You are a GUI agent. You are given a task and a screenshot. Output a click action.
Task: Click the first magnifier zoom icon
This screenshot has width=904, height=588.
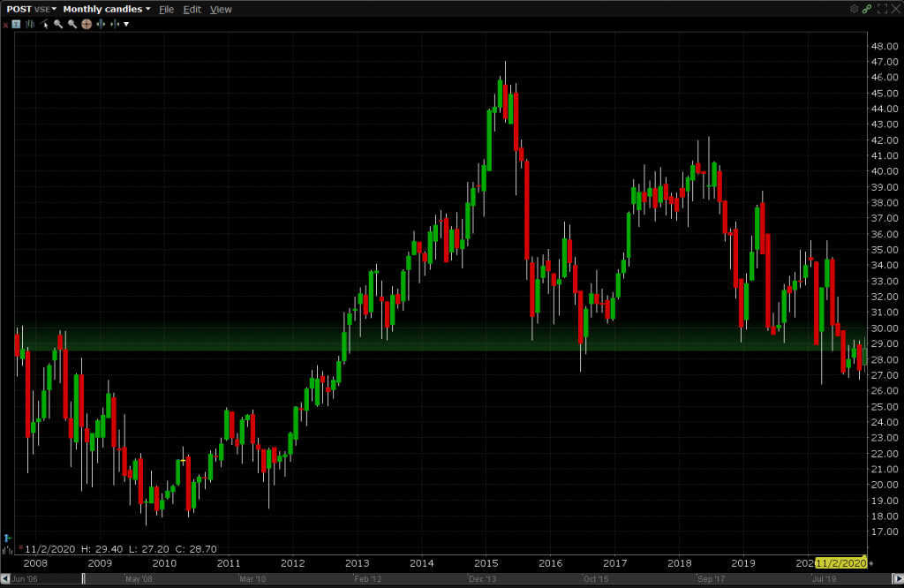pyautogui.click(x=58, y=25)
